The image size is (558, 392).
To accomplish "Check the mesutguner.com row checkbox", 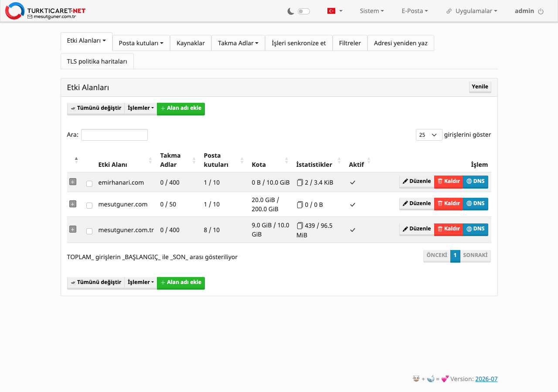I will tap(89, 206).
